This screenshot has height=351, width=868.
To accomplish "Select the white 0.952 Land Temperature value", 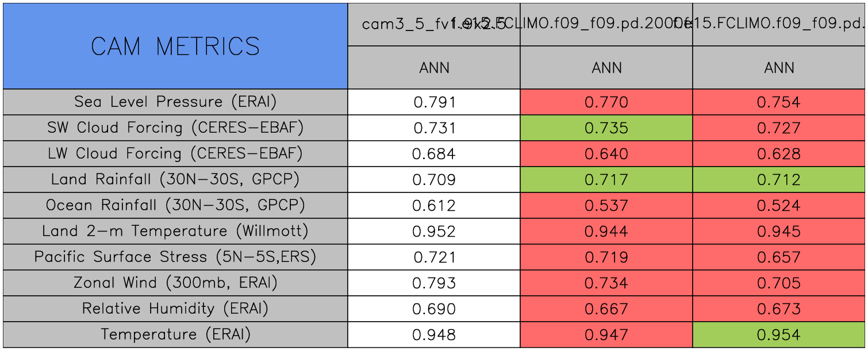I will click(434, 232).
